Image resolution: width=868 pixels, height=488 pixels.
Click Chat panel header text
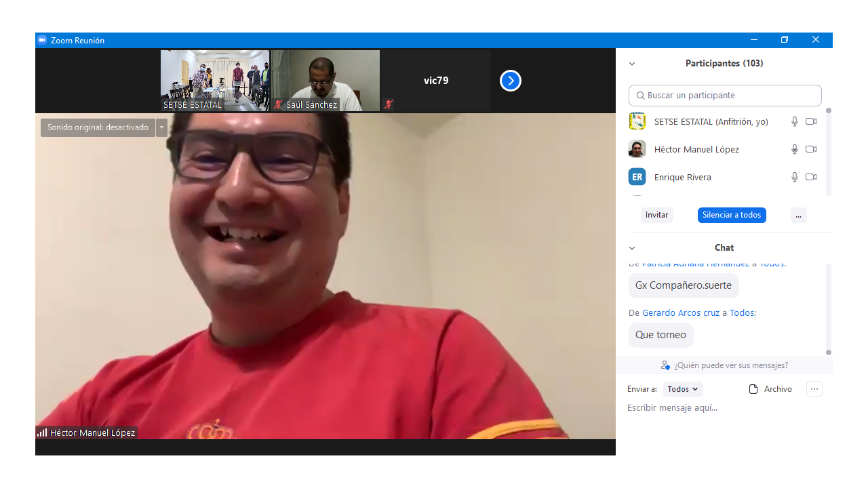[724, 248]
